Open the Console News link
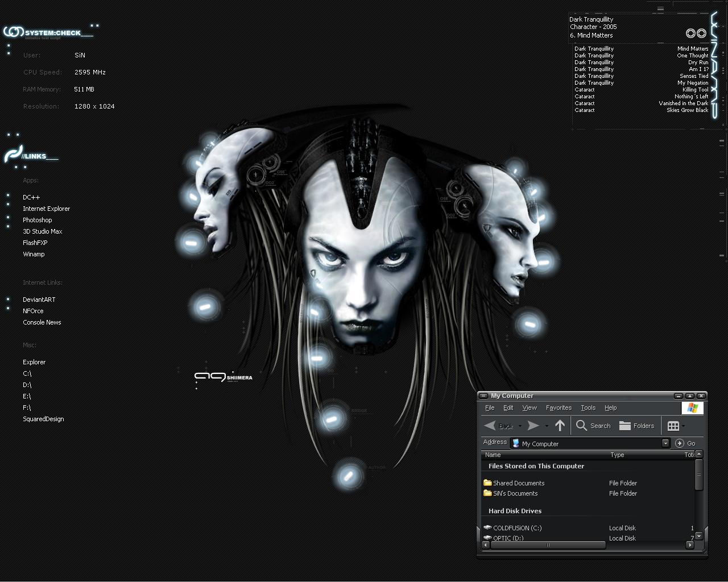Screen dimensions: 728x582 pyautogui.click(x=42, y=322)
